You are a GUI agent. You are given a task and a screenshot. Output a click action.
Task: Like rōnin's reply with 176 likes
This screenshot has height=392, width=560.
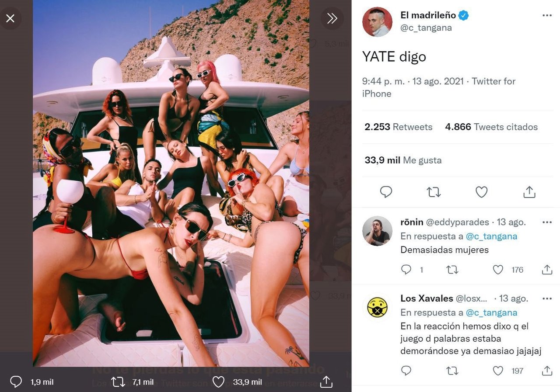click(498, 270)
